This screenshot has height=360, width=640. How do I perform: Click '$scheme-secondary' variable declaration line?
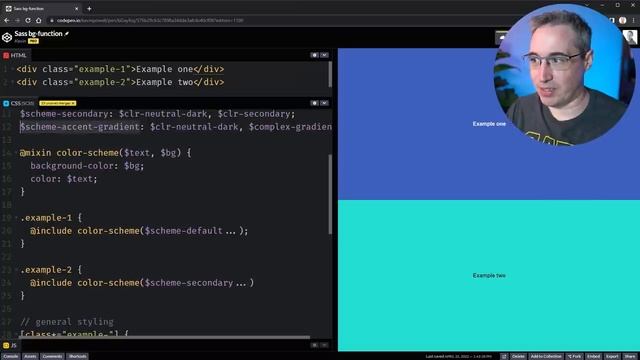[x=158, y=114]
